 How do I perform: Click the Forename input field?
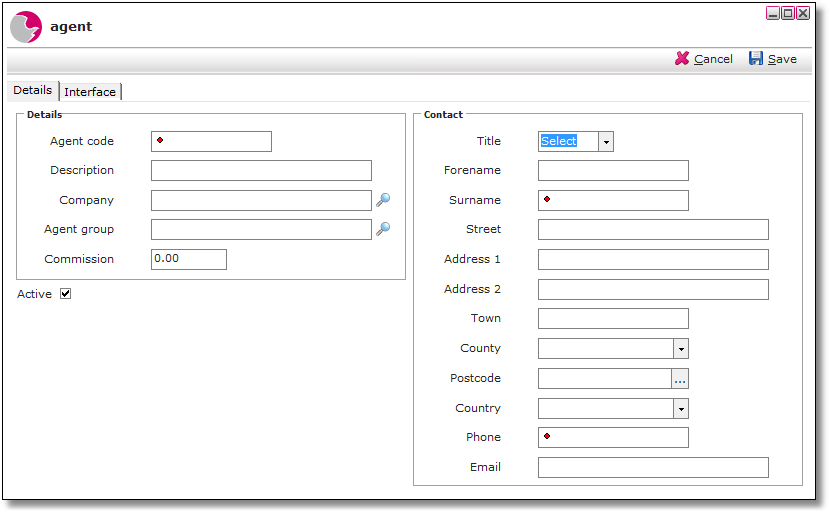614,171
